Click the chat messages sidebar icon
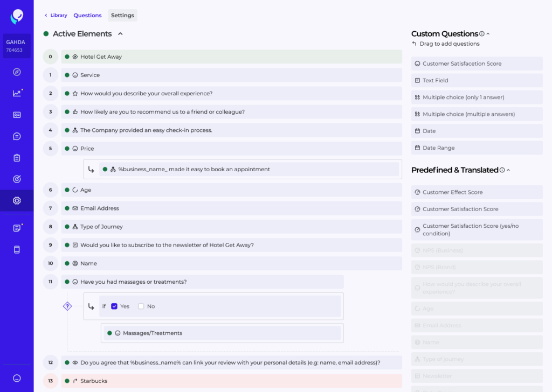552x392 pixels. [17, 136]
